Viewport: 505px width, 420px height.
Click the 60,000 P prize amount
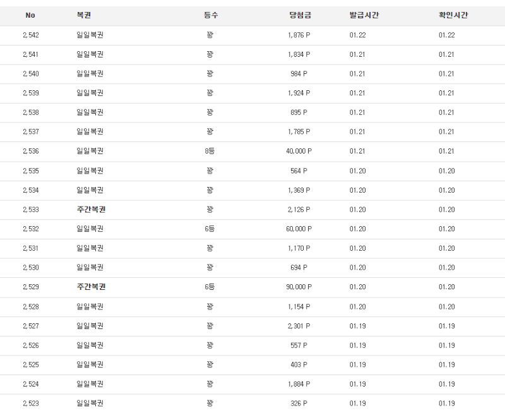[299, 229]
